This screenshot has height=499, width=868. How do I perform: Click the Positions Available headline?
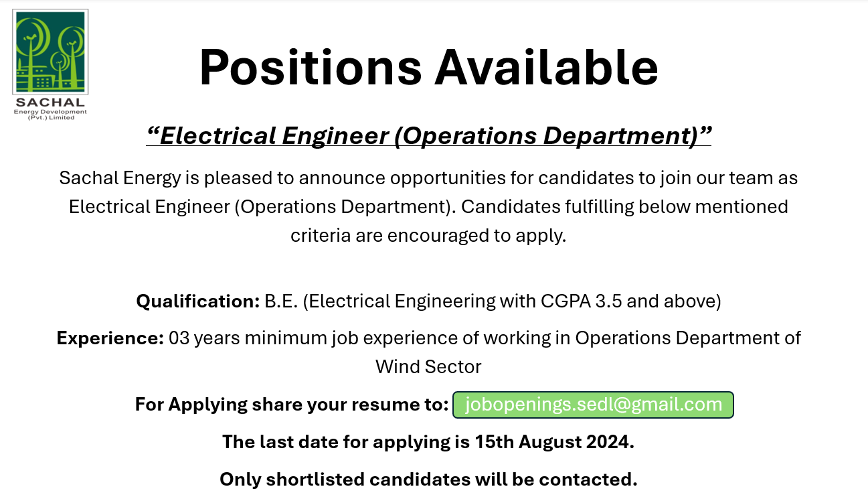[428, 68]
